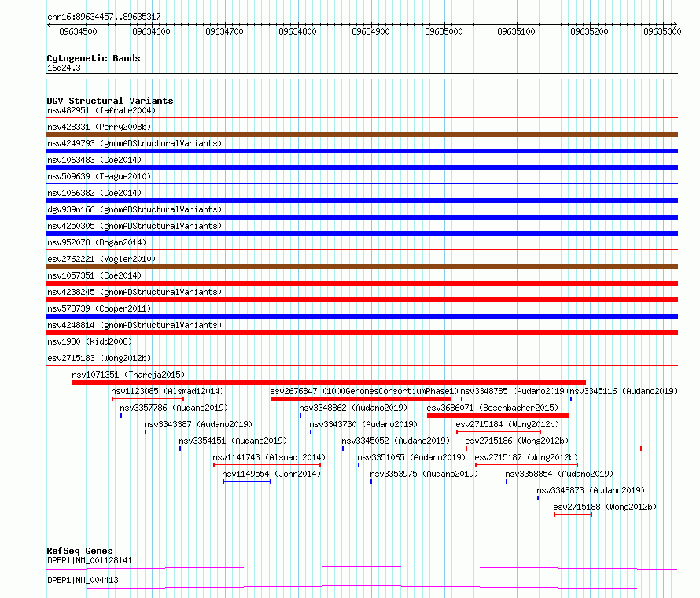This screenshot has width=700, height=598.
Task: Click the red bar beneath esv2676847
Action: pyautogui.click(x=361, y=399)
